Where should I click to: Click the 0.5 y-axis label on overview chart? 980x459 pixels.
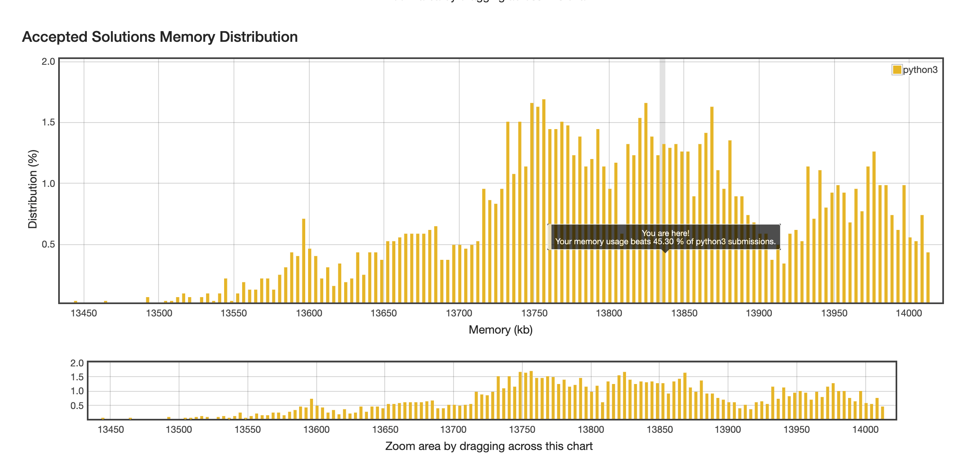(x=77, y=406)
